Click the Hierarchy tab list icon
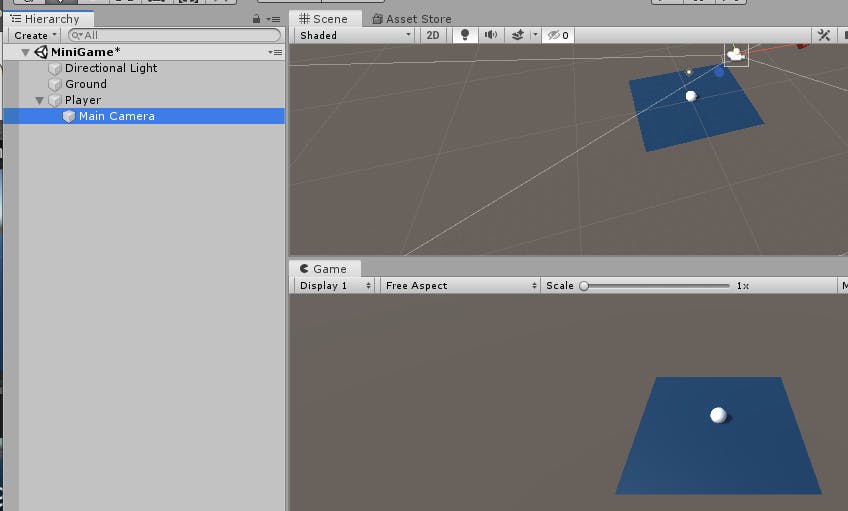This screenshot has width=848, height=511. pyautogui.click(x=16, y=19)
